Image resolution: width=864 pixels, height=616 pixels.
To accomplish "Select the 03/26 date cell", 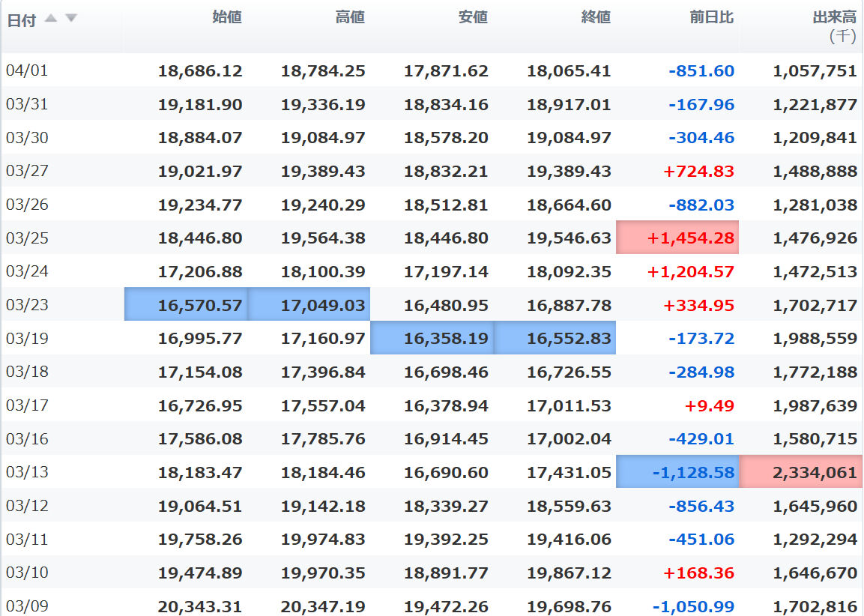I will pos(27,205).
